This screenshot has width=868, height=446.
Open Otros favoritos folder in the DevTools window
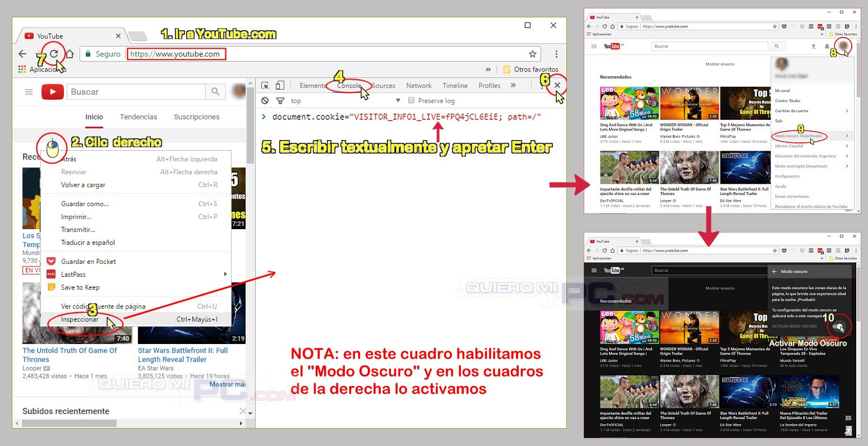click(x=530, y=69)
